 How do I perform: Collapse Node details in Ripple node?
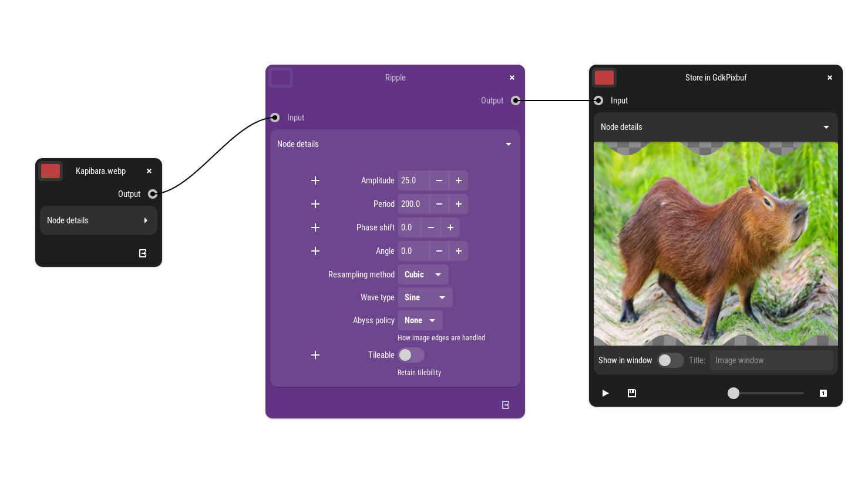point(395,144)
